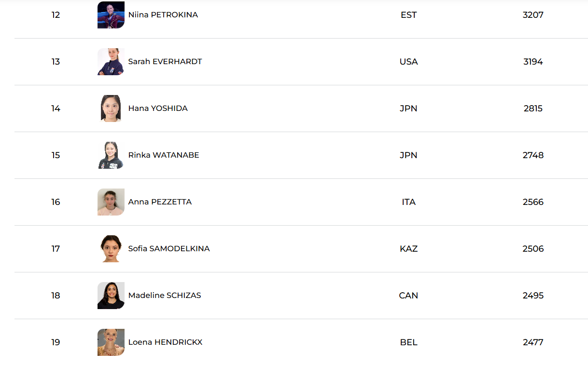
Task: Click Madeline Schizas's profile photo
Action: point(111,296)
